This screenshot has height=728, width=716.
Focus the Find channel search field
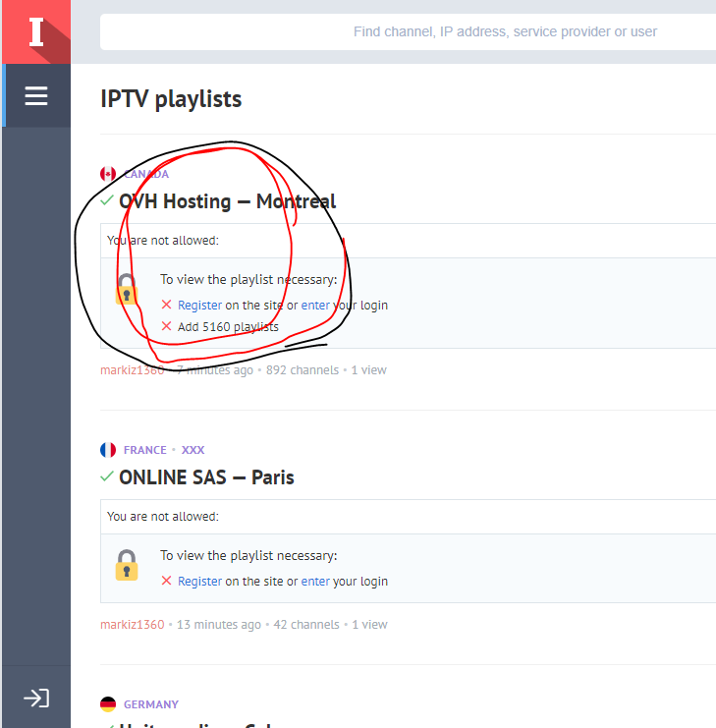(409, 31)
